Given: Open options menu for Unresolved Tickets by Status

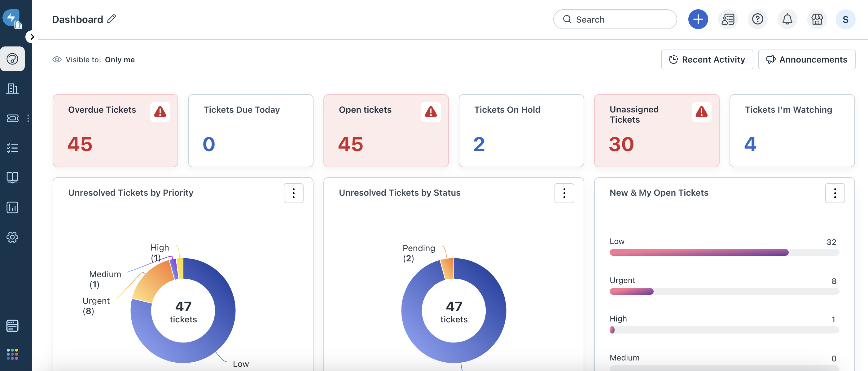Looking at the screenshot, I should click(x=564, y=193).
